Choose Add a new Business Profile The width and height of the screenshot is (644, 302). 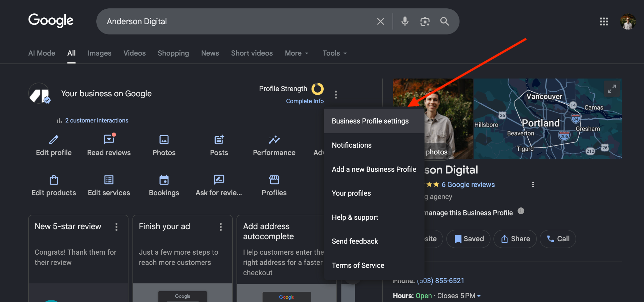click(x=374, y=169)
